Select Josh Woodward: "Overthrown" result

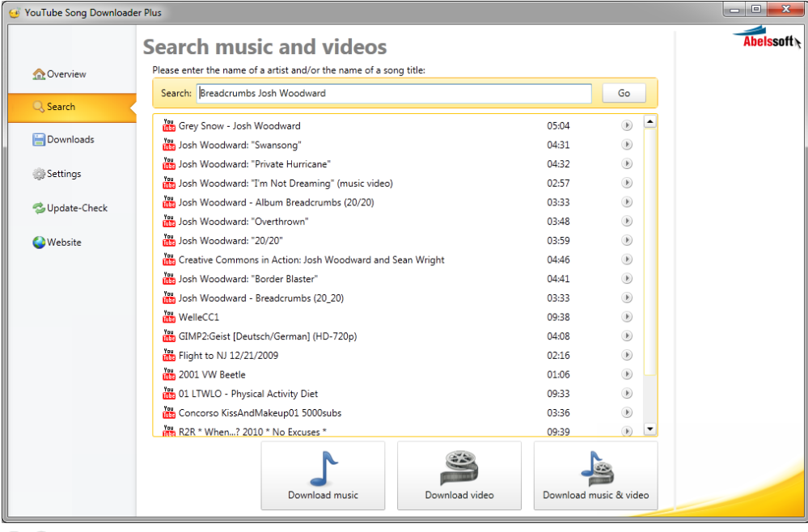click(397, 221)
